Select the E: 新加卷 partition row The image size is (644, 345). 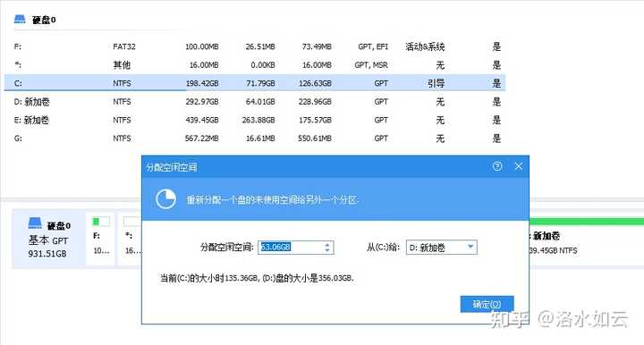pyautogui.click(x=255, y=120)
